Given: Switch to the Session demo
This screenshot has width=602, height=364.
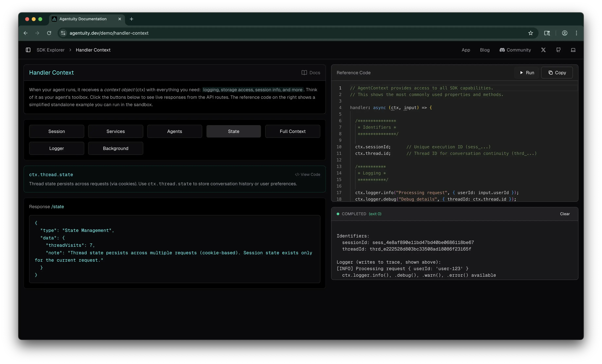Looking at the screenshot, I should tap(56, 131).
